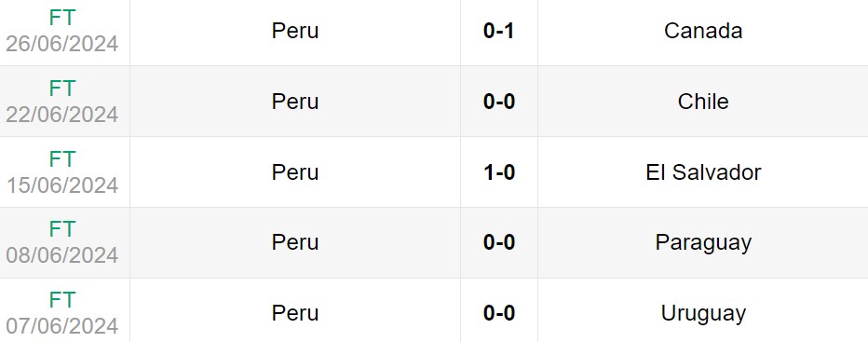Screen dimensions: 868x342
Task: Click the 0-0 score against Uruguay
Action: [x=499, y=314]
